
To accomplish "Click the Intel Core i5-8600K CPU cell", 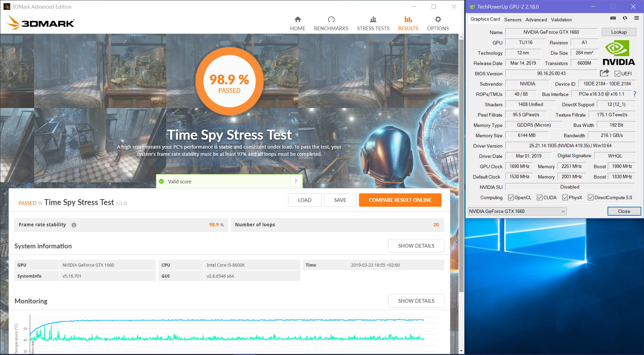I will 252,265.
